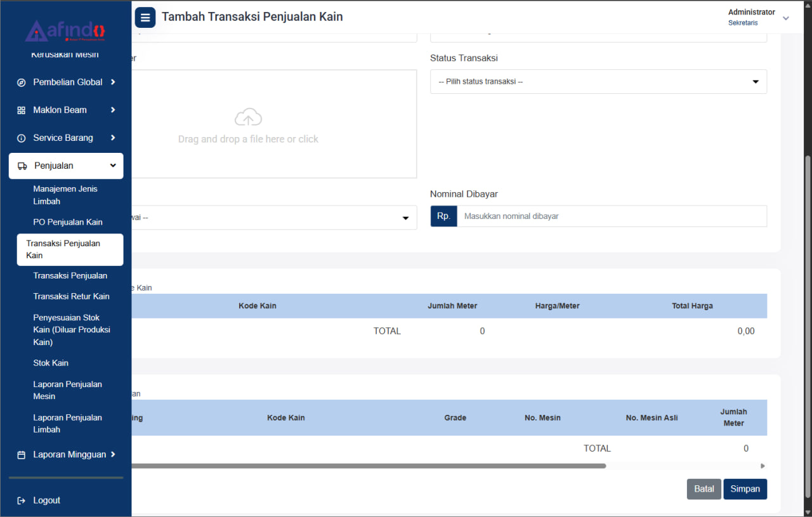
Task: Click the table scroll right arrow
Action: pyautogui.click(x=763, y=466)
